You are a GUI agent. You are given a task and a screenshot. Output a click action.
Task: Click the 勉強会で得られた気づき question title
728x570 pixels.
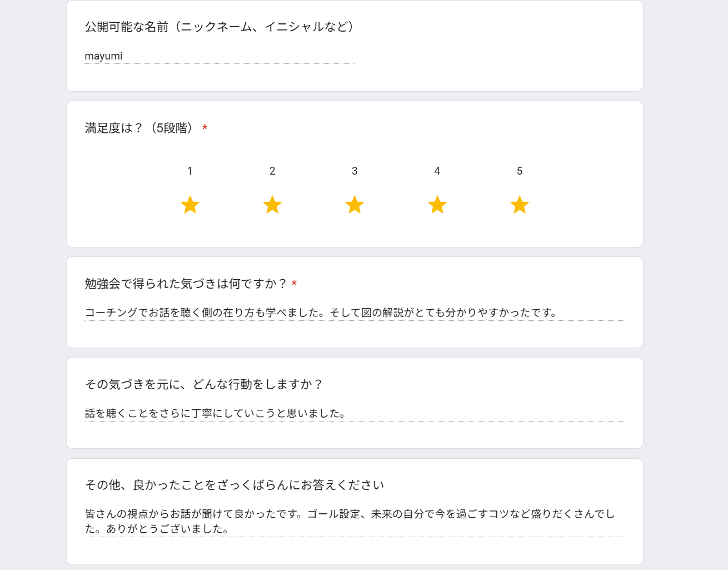point(186,284)
